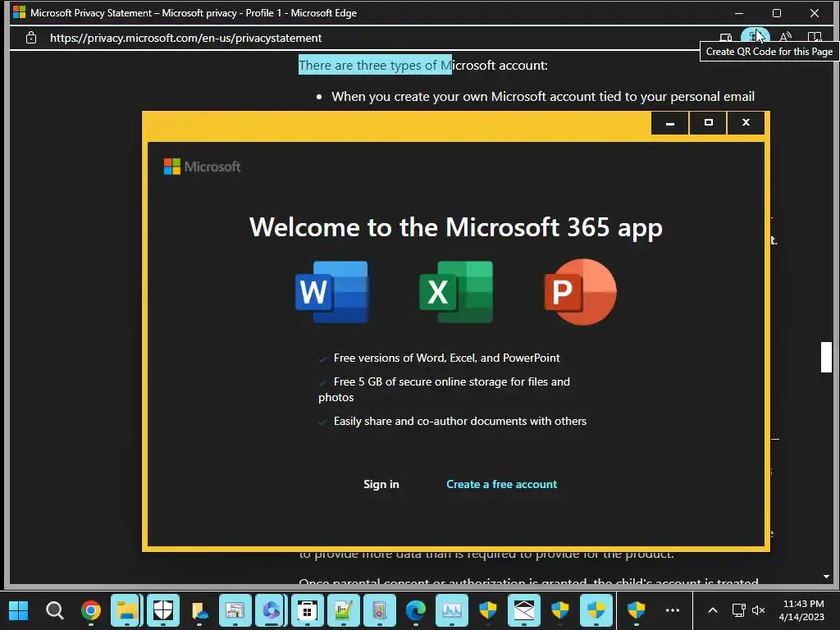Open File Explorer from the taskbar
Screen dimensions: 840x630
(127, 610)
